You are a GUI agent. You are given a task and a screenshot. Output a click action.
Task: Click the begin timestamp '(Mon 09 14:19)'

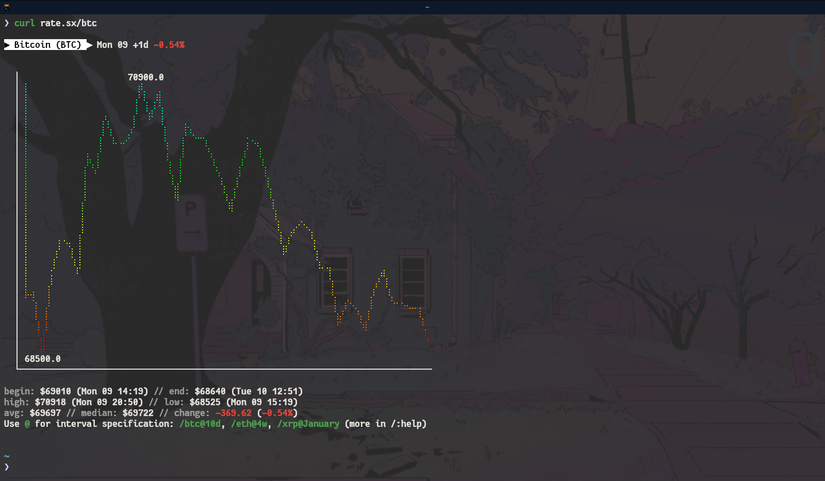tap(113, 392)
